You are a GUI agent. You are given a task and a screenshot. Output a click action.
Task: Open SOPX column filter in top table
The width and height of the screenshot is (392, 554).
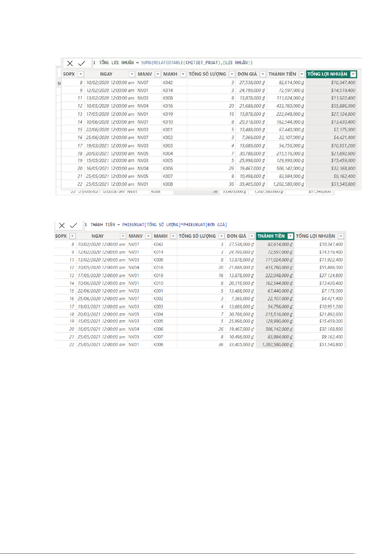coord(81,74)
